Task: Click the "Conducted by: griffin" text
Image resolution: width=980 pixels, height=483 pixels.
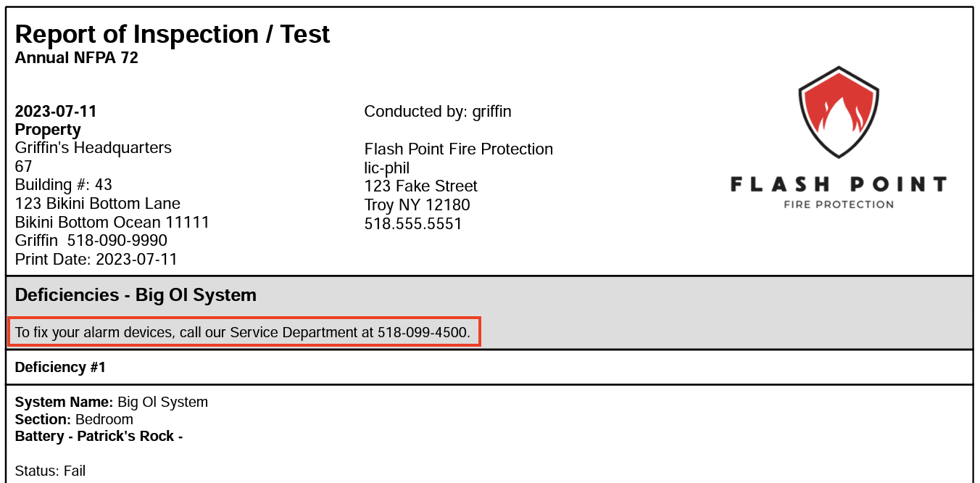Action: (x=438, y=112)
